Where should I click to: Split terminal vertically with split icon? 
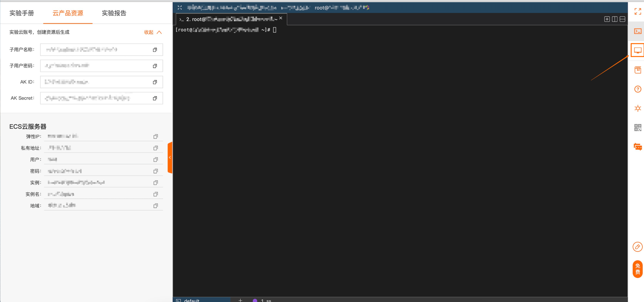click(615, 19)
